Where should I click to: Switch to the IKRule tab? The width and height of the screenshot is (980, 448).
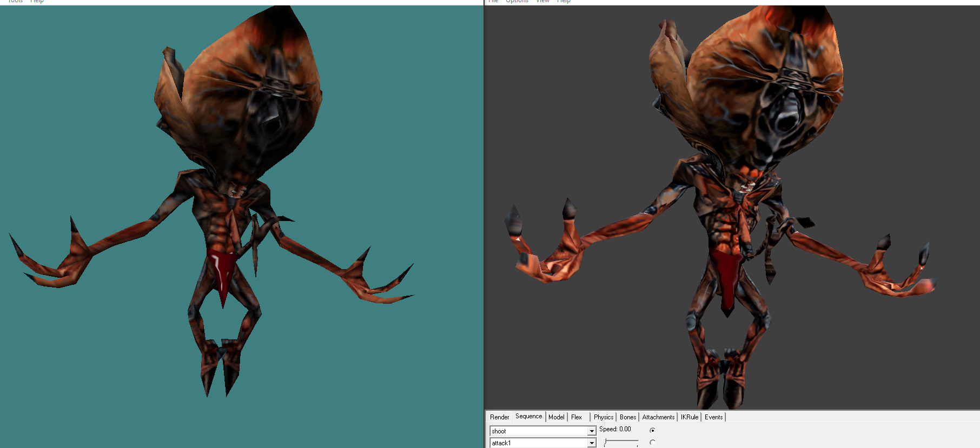(690, 417)
